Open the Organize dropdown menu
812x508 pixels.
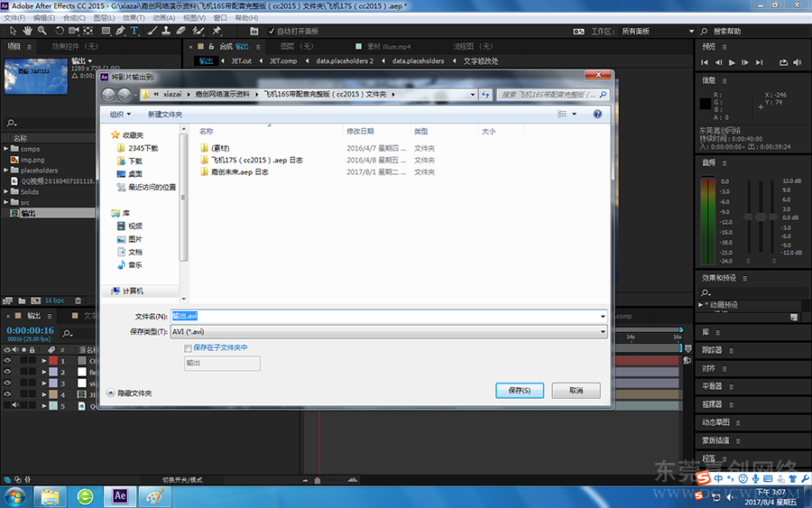tap(120, 115)
